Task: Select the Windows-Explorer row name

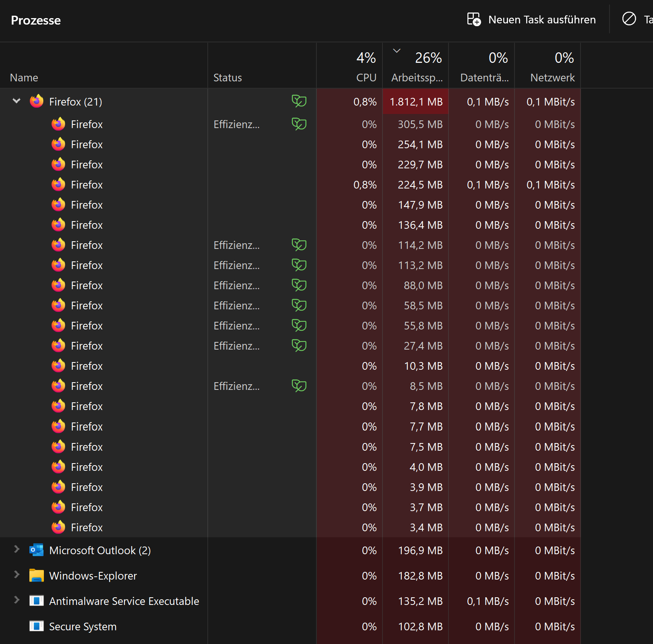Action: (93, 576)
